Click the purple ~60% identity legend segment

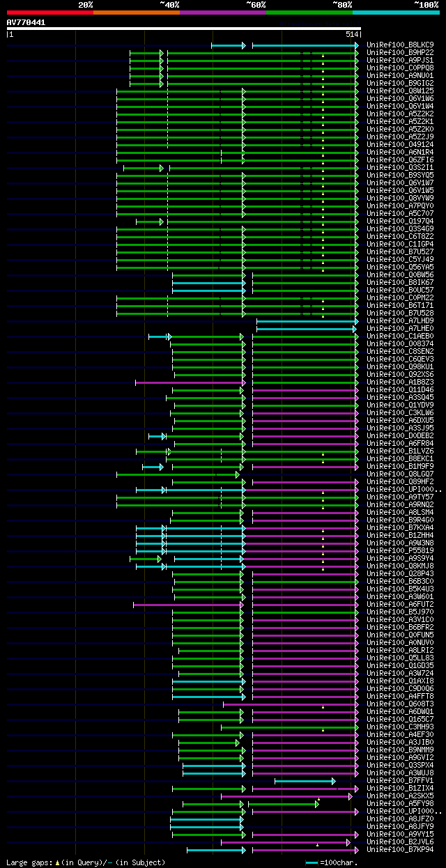pos(223,12)
